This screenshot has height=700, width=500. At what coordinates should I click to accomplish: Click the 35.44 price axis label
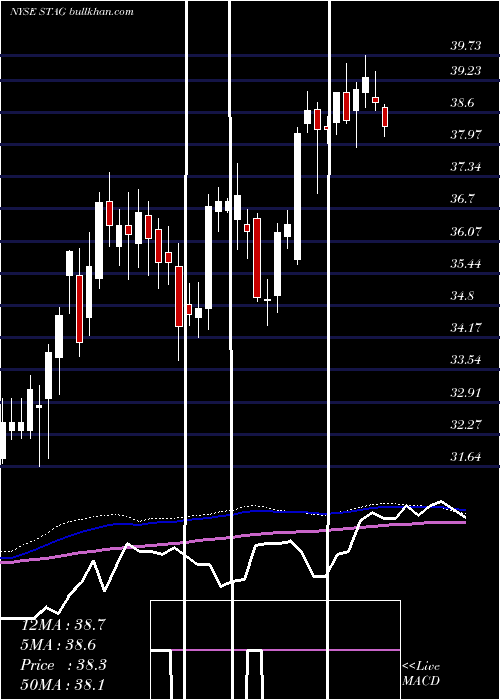point(466,263)
